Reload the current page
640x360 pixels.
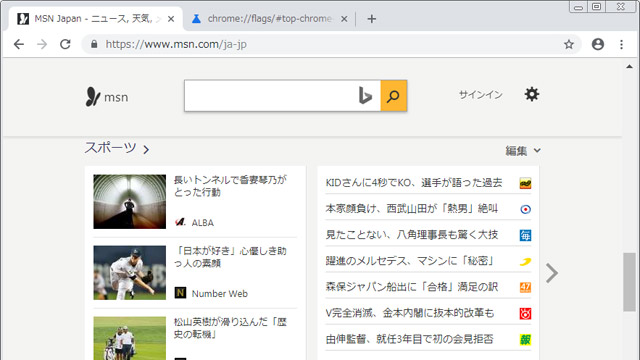(x=65, y=44)
